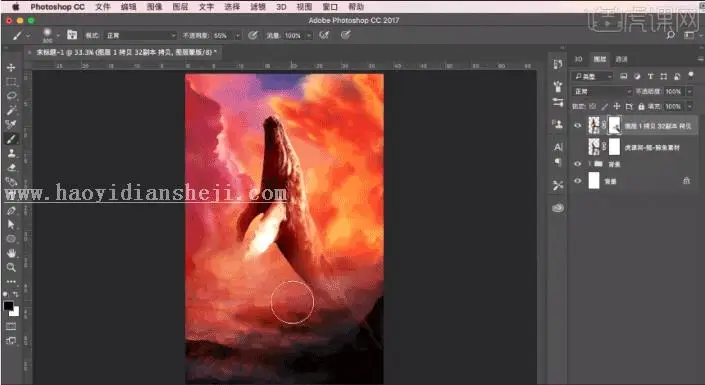The height and width of the screenshot is (385, 705).
Task: Hide the 背景 group layer
Action: pyautogui.click(x=578, y=164)
